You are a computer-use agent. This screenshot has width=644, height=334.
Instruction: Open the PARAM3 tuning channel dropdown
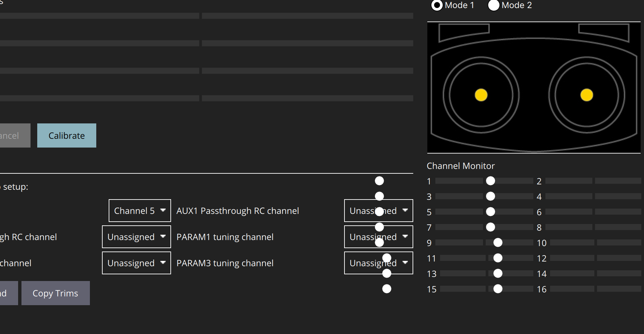pyautogui.click(x=136, y=263)
